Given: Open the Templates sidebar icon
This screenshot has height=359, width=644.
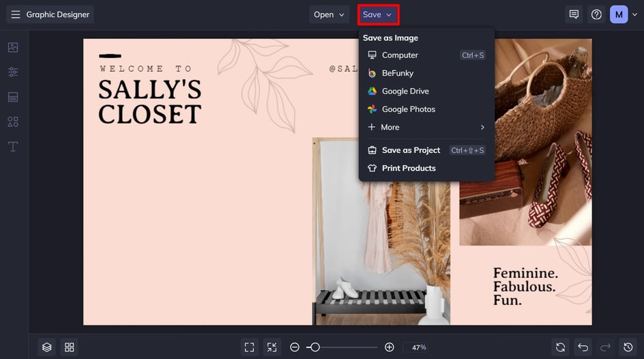Looking at the screenshot, I should (13, 97).
